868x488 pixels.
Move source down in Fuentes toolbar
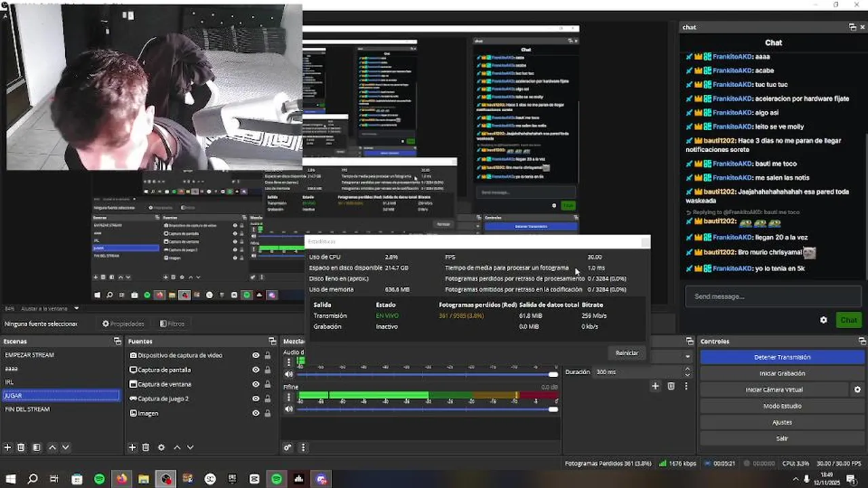point(191,447)
